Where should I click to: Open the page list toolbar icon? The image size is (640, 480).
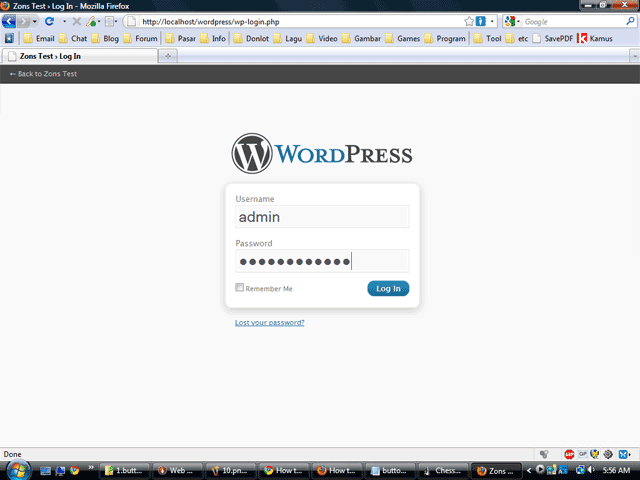click(x=109, y=21)
